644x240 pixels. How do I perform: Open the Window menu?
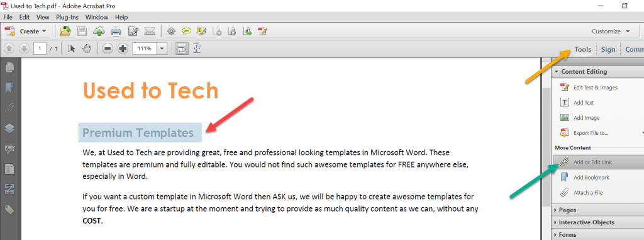coord(97,17)
